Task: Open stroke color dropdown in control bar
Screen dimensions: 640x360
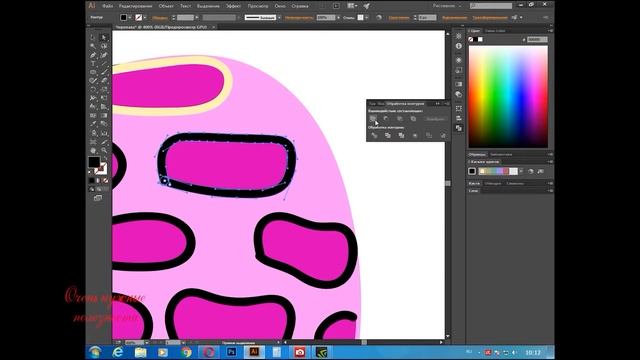Action: (x=145, y=18)
